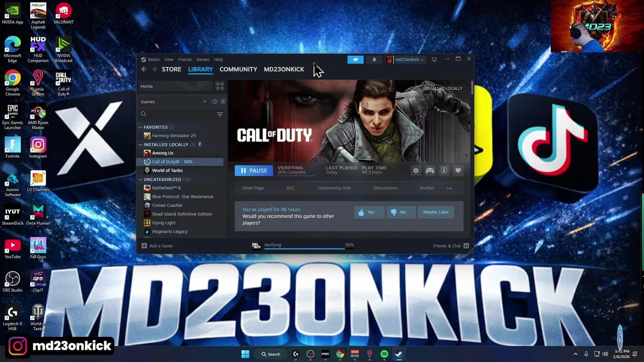
Task: Open the COMMUNITY tab
Action: 238,69
